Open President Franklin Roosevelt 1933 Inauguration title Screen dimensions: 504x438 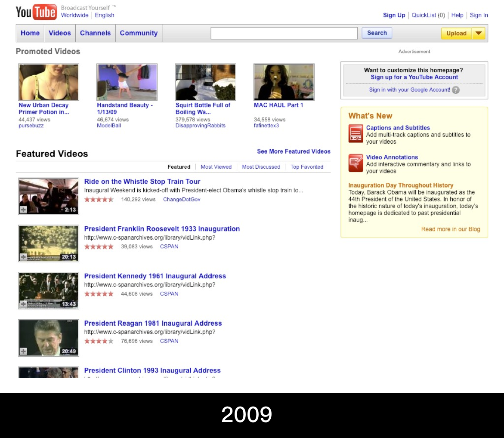pyautogui.click(x=162, y=229)
